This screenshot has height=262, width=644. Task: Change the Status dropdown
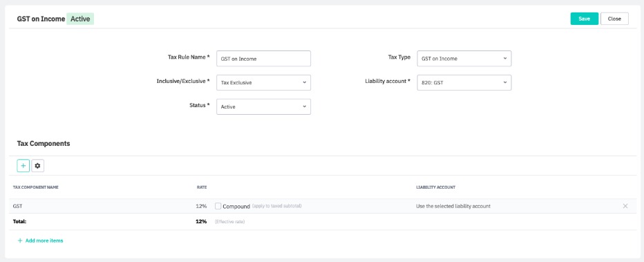click(263, 106)
